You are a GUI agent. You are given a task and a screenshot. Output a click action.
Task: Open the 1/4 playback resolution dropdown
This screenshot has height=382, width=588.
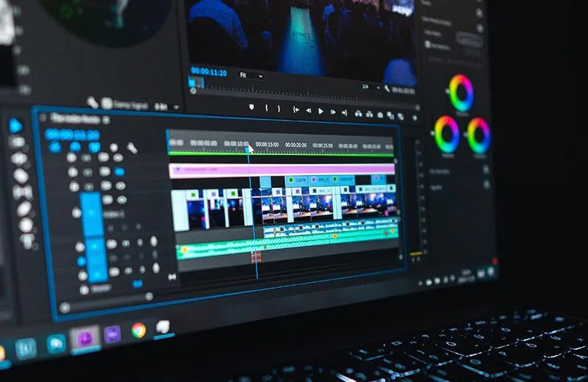370,87
